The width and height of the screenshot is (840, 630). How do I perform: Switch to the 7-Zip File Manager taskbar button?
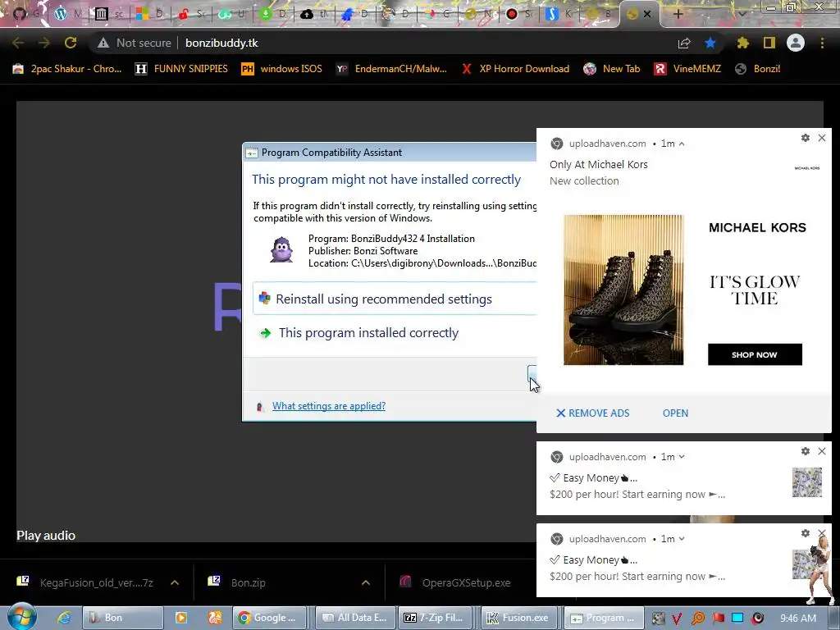[435, 618]
